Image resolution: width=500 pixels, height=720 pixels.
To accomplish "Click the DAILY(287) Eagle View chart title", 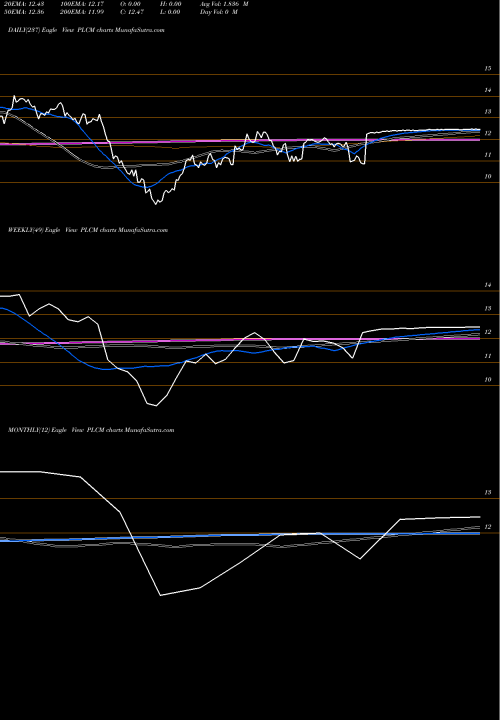I will click(86, 30).
